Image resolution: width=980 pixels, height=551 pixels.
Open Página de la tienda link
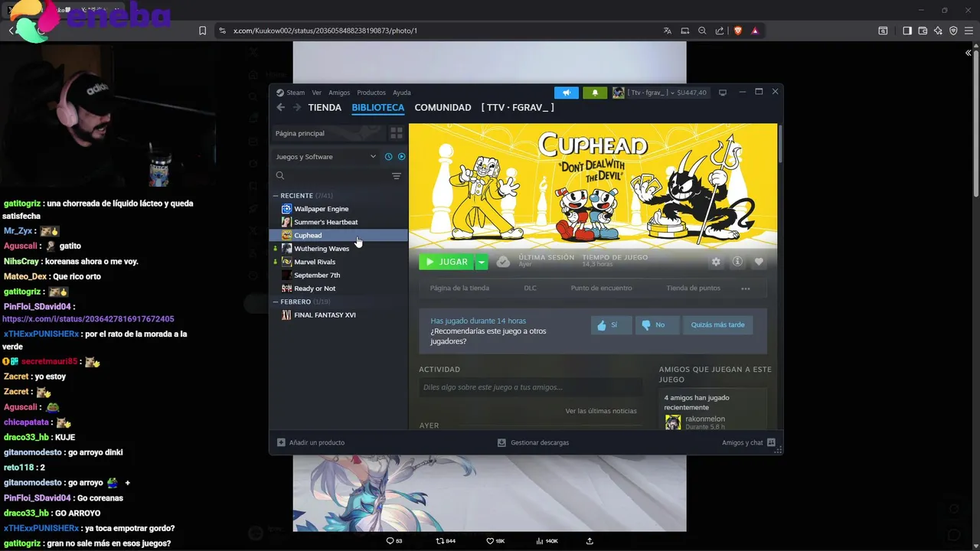tap(459, 289)
